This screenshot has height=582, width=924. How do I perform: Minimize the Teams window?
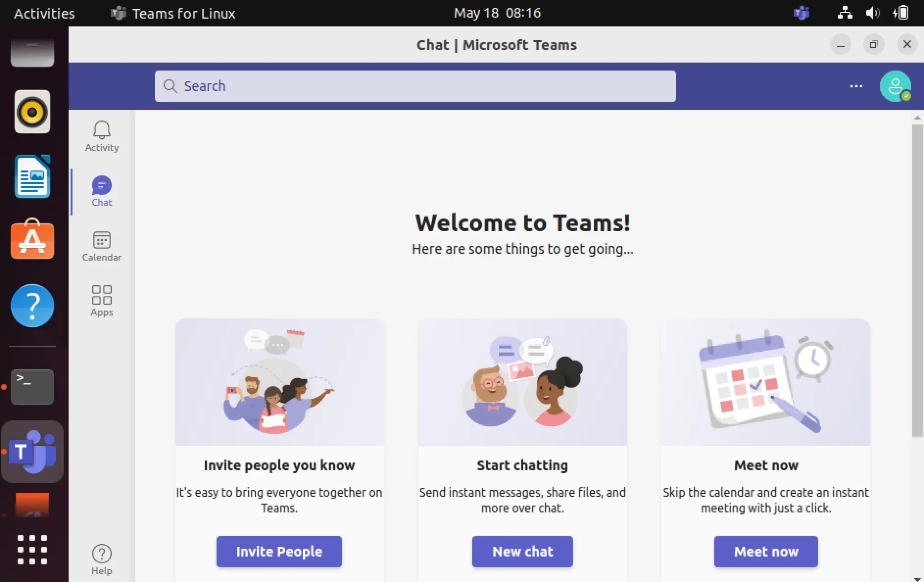pyautogui.click(x=840, y=45)
